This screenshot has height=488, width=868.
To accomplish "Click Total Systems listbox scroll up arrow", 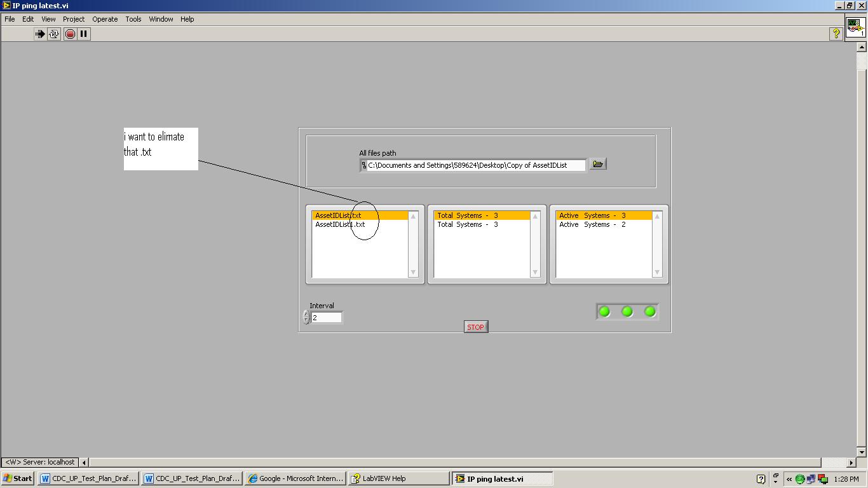I will tap(535, 217).
